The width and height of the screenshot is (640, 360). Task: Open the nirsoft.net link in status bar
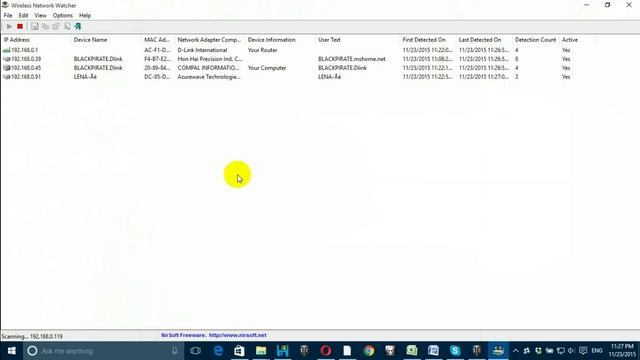tap(238, 335)
